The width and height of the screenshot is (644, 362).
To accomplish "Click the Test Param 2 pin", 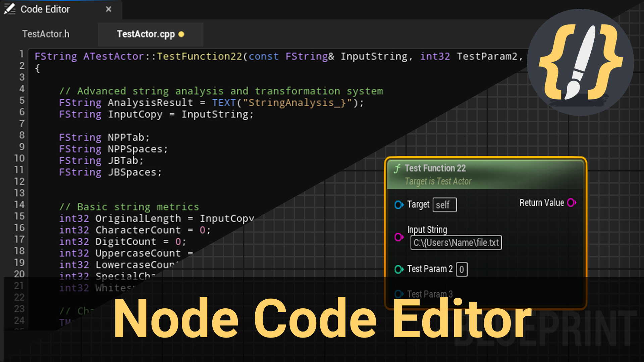I will tap(398, 269).
